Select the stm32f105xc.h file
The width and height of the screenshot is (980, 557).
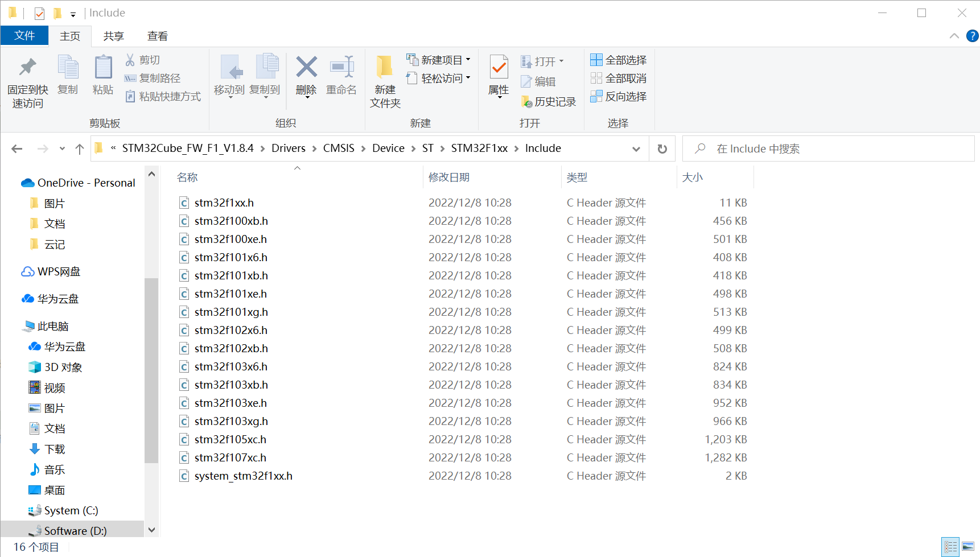pos(230,439)
